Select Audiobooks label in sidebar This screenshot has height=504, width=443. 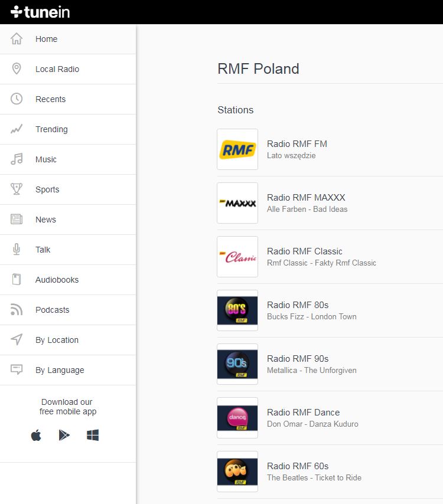[x=57, y=280]
